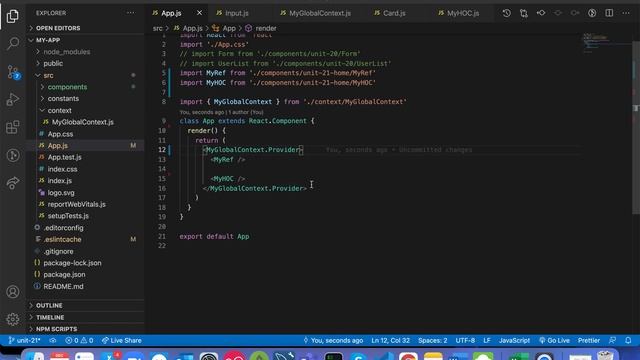
Task: Open notifications bell in status bar
Action: (628, 340)
